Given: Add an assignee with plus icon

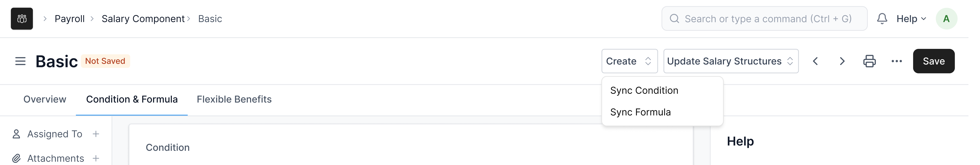Looking at the screenshot, I should click(x=96, y=134).
